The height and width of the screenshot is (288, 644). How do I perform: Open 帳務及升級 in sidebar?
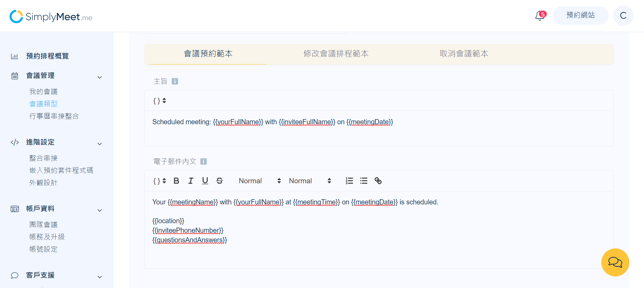tap(47, 237)
